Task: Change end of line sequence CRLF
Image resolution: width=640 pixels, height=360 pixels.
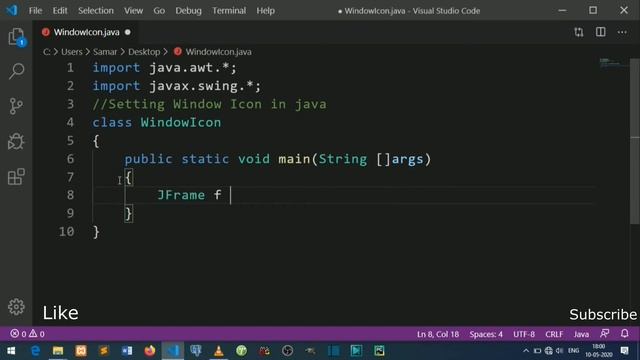Action: [x=554, y=334]
